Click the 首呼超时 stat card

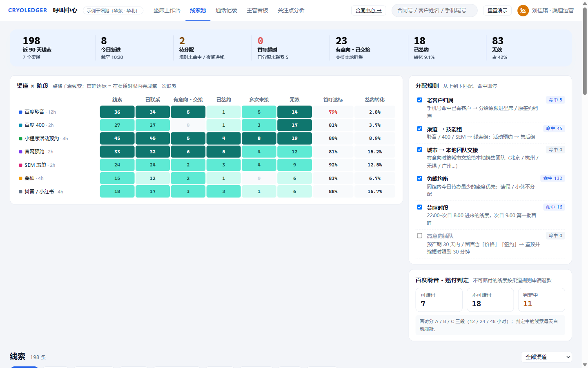(x=291, y=48)
